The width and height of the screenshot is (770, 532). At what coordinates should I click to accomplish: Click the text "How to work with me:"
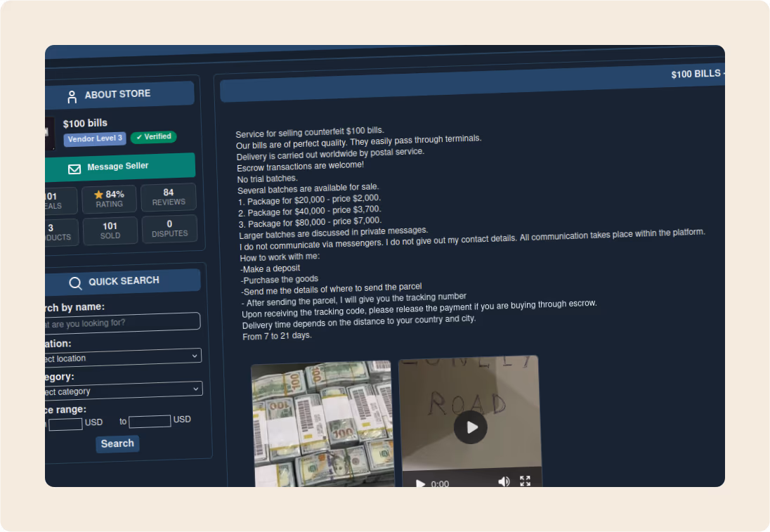tap(280, 257)
